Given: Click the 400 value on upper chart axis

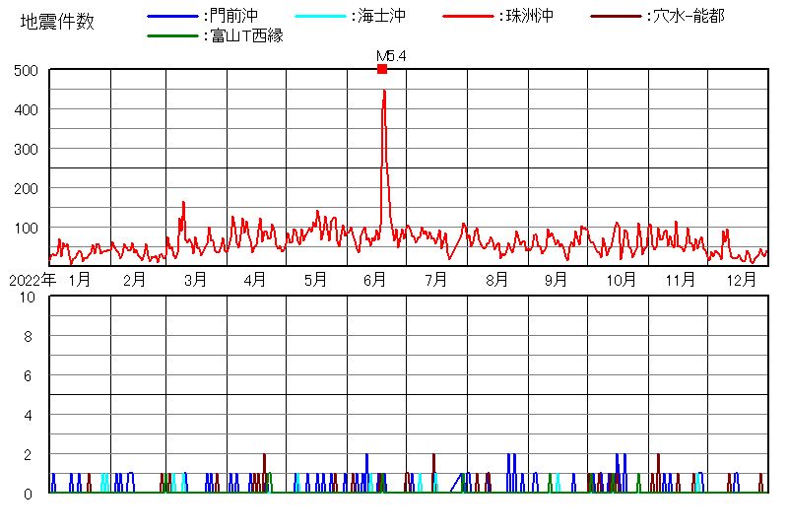Looking at the screenshot, I should click(x=27, y=109).
